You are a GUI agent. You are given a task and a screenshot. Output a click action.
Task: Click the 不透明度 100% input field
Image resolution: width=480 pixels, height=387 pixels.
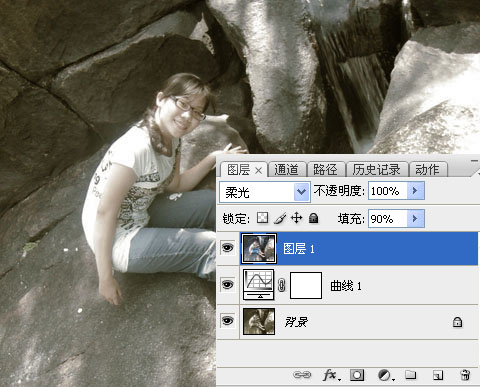tap(387, 191)
